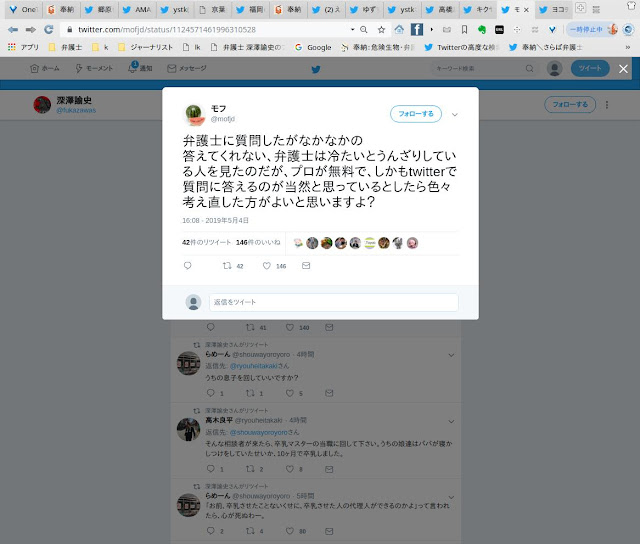Click the Evernote elephant extension icon
The image size is (640, 544).
[482, 29]
